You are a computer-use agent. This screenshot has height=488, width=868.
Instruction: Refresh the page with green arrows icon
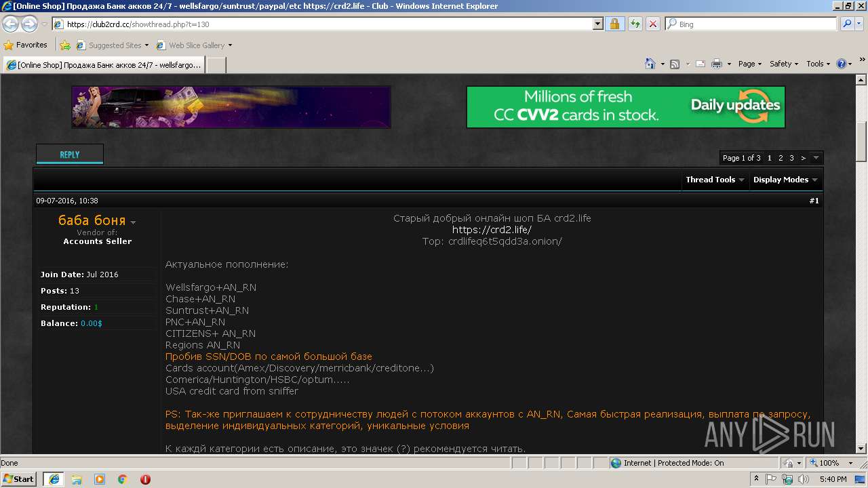pyautogui.click(x=635, y=24)
